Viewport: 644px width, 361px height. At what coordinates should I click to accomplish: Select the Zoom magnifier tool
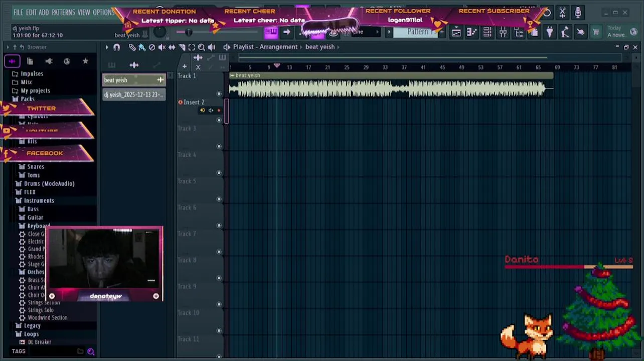[201, 47]
